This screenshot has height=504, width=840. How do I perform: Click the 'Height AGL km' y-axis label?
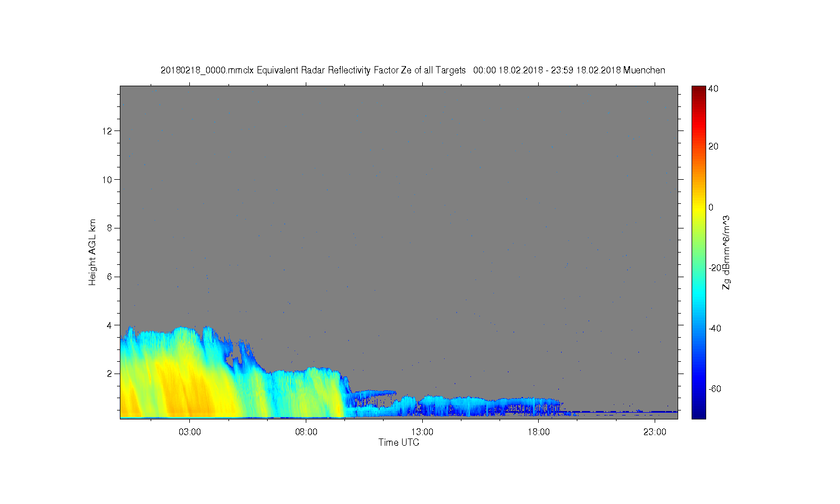click(92, 252)
